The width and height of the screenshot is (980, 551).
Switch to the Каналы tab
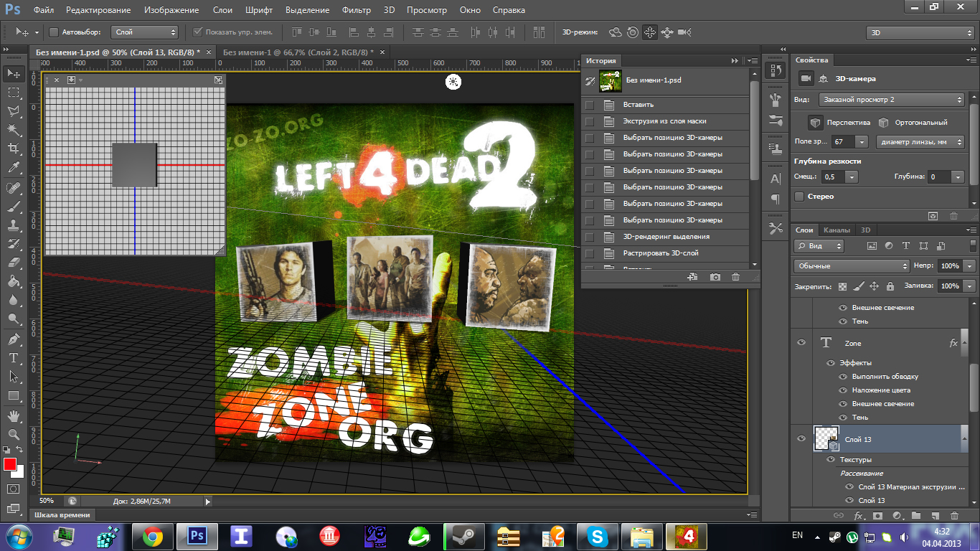(837, 230)
